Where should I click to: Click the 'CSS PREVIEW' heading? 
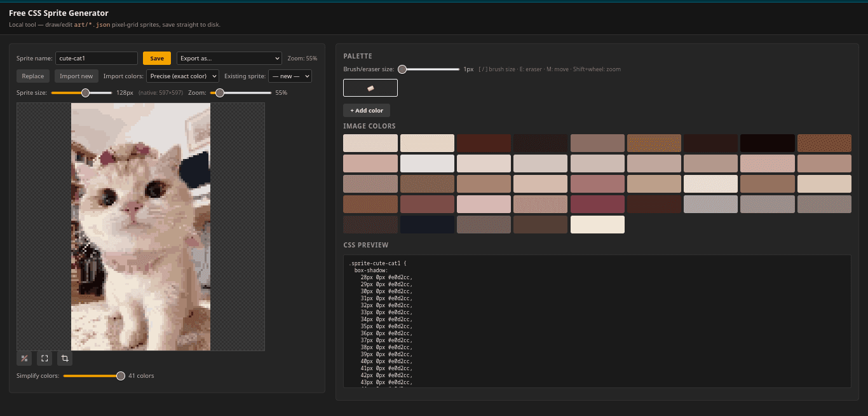click(x=366, y=246)
